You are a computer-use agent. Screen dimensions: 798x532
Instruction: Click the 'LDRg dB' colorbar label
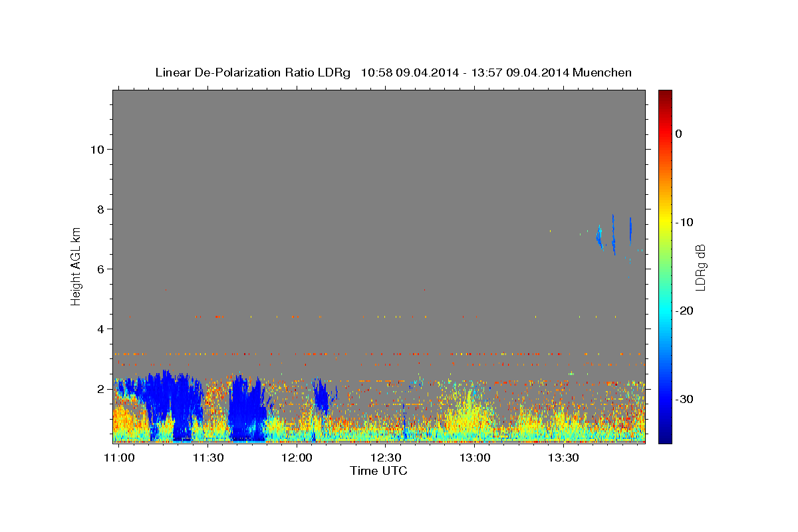click(700, 268)
